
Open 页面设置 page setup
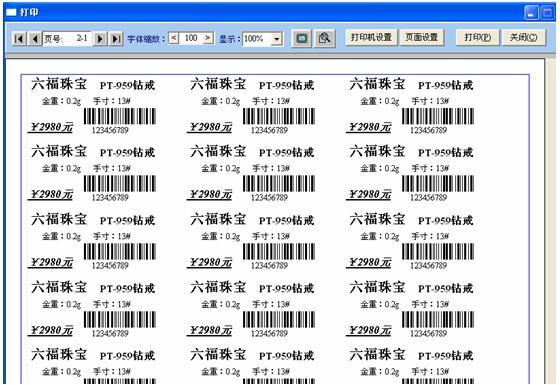[422, 37]
